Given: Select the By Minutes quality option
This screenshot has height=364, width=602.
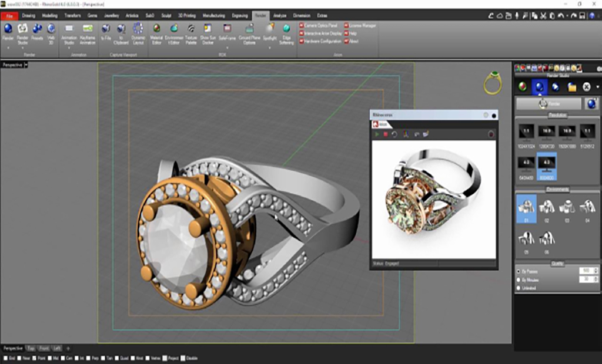Looking at the screenshot, I should pyautogui.click(x=518, y=279).
